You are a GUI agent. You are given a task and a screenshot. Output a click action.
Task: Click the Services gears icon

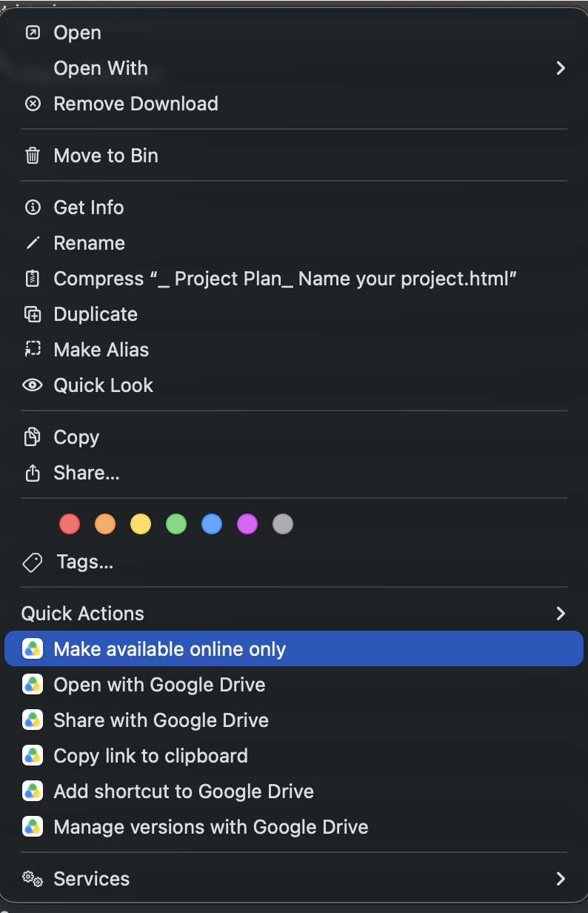point(33,879)
